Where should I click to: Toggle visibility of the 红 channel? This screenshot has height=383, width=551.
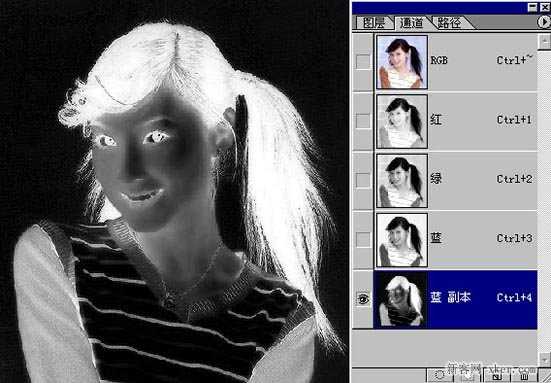362,121
